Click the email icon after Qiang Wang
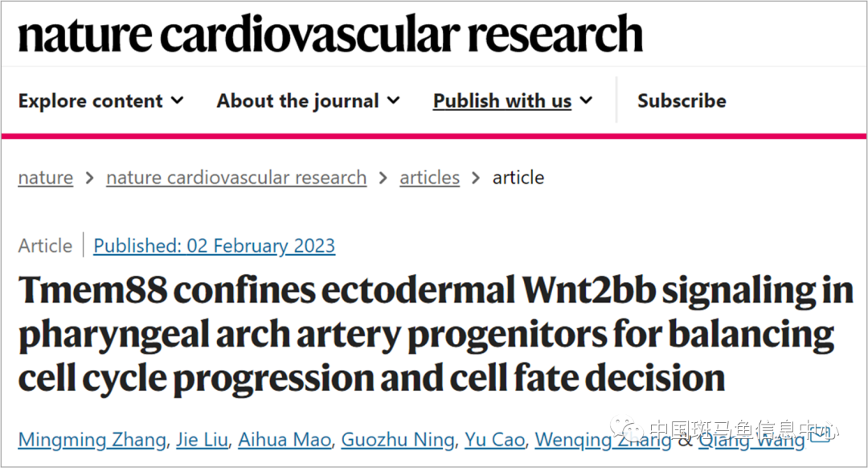 pos(820,437)
